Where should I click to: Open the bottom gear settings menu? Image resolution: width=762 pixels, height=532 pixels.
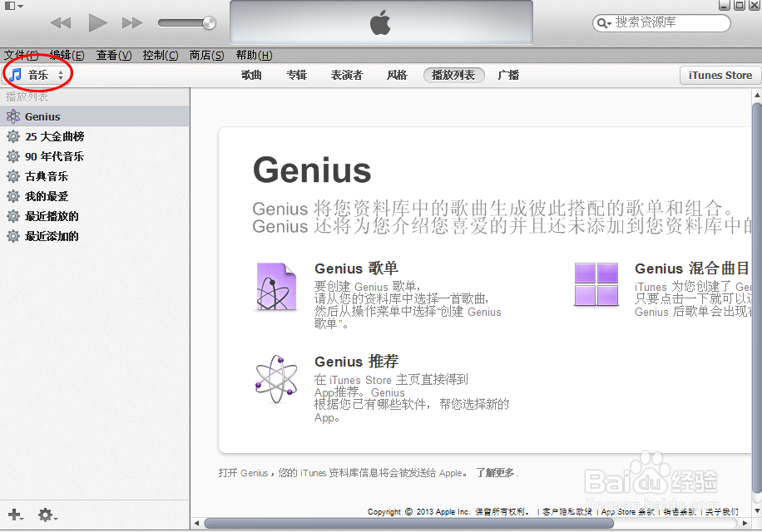[x=47, y=515]
